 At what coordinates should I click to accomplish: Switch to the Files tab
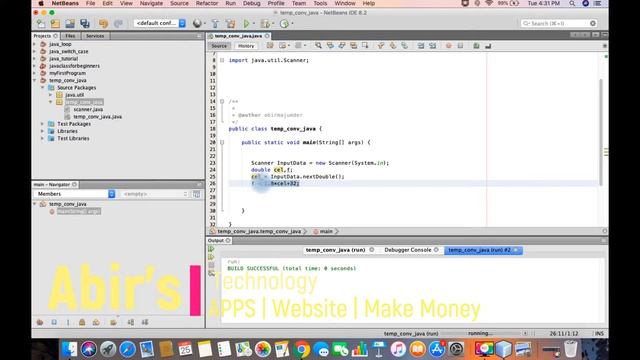(70, 36)
